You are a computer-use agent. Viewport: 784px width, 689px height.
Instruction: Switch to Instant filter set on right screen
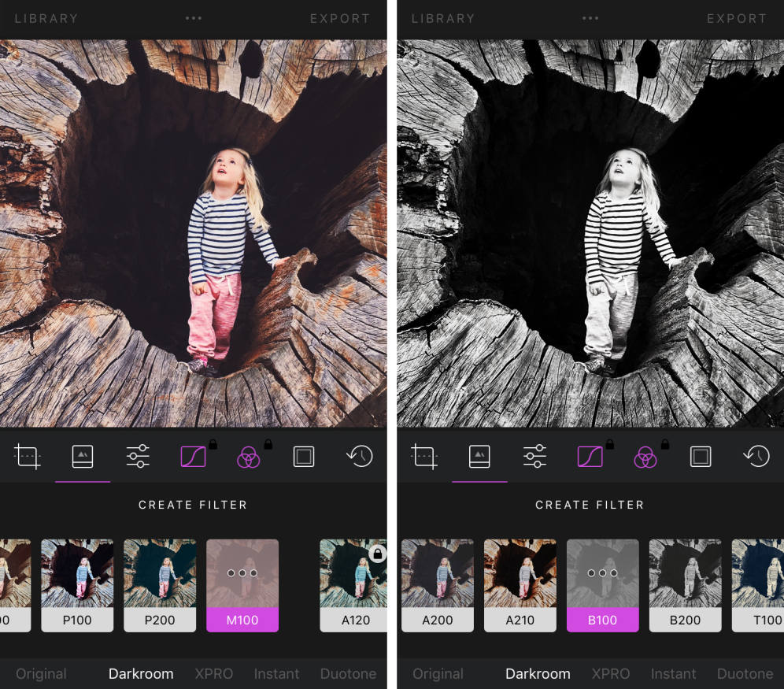click(673, 673)
